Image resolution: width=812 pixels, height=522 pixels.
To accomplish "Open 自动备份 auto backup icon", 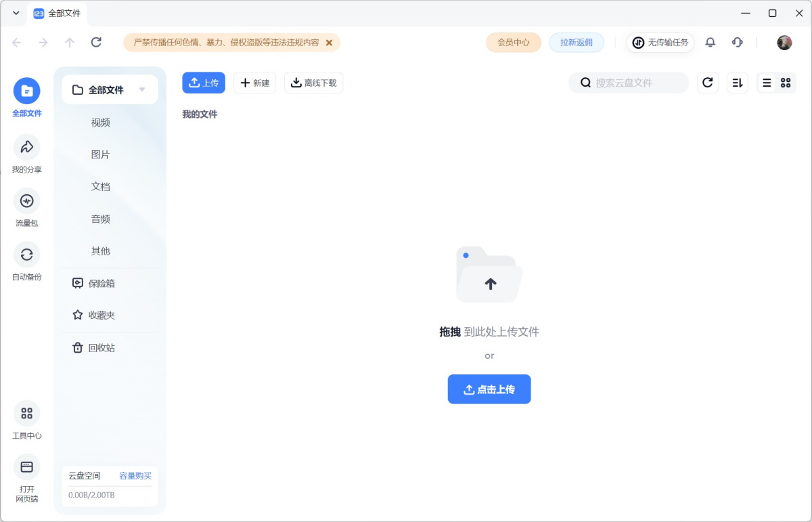I will coord(26,255).
